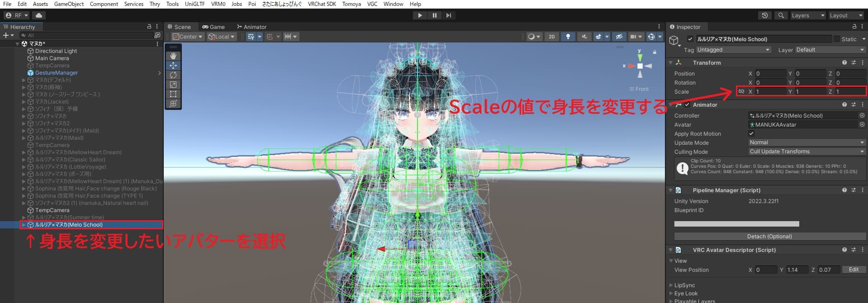Open the Update Mode dropdown
Viewport: 868px width, 303px height.
click(x=807, y=142)
